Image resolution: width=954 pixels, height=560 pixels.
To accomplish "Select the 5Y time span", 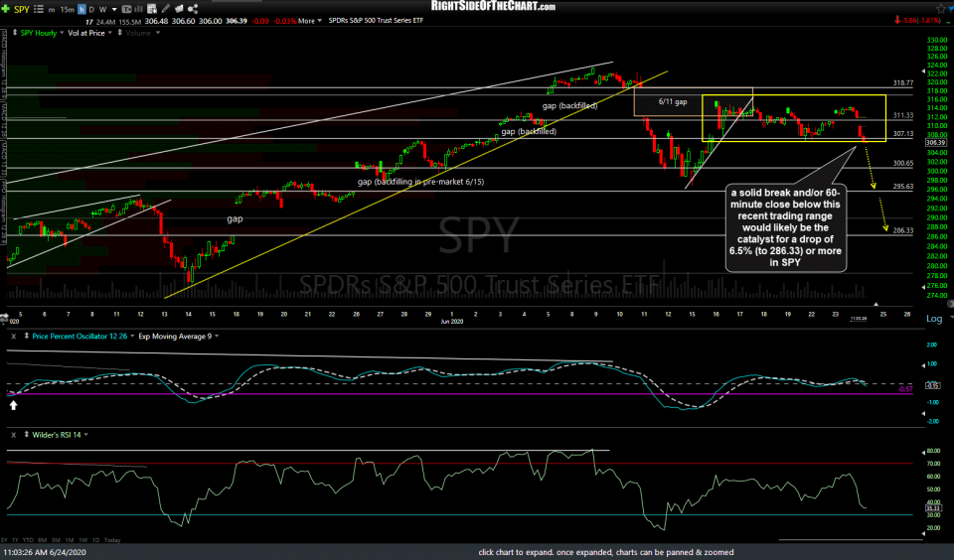I will (4, 540).
